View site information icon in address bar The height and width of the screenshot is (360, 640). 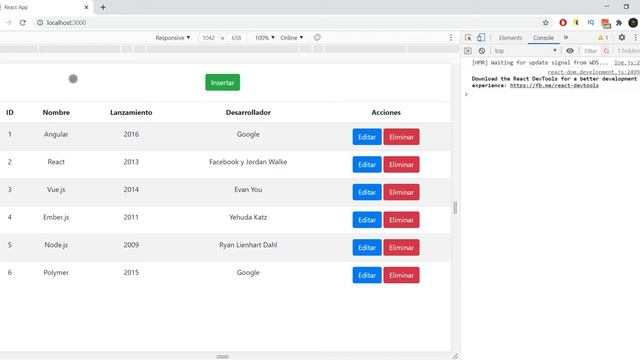click(x=40, y=22)
